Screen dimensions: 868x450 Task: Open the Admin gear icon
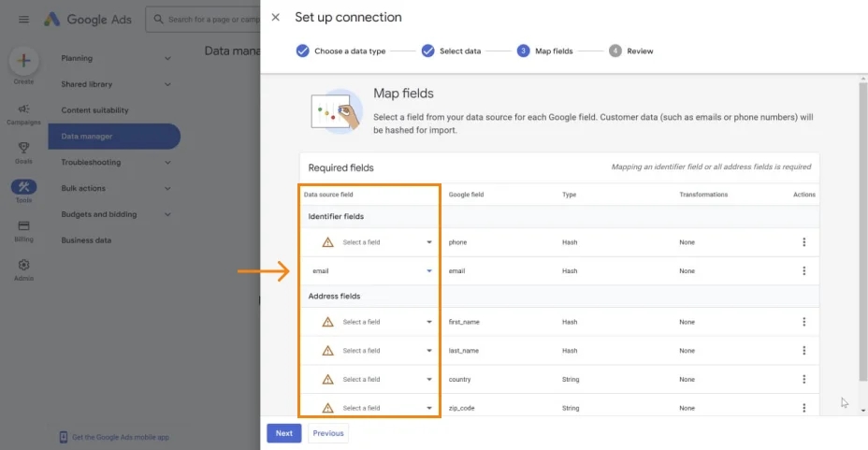pos(23,265)
